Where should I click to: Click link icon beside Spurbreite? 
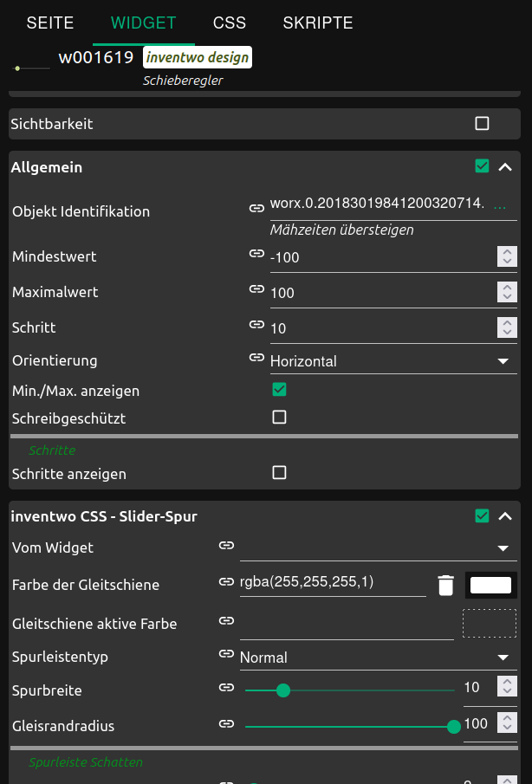(226, 688)
